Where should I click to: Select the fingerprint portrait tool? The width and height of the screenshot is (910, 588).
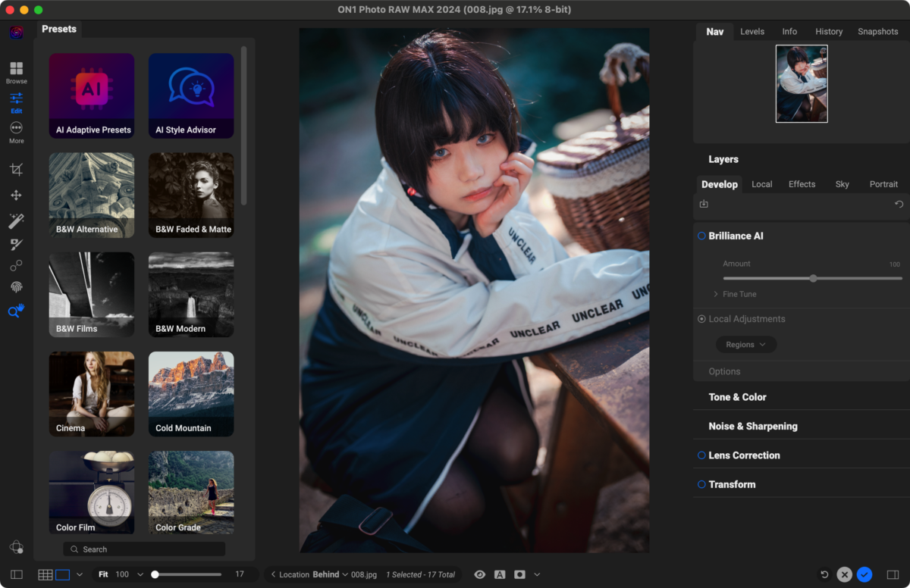(x=16, y=287)
